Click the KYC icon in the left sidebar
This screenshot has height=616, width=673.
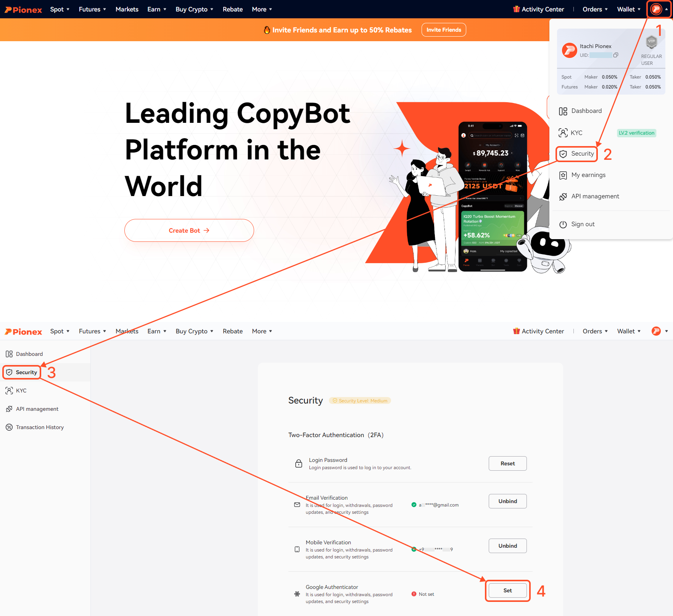point(9,391)
